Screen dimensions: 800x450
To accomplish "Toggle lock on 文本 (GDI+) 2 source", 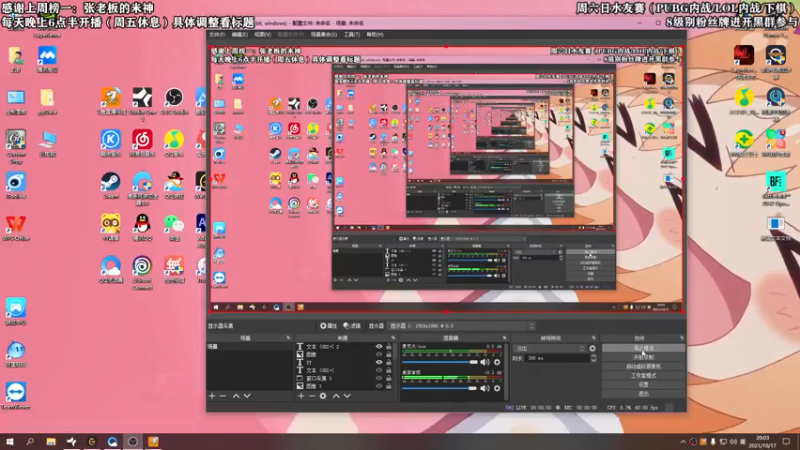I will pyautogui.click(x=389, y=346).
